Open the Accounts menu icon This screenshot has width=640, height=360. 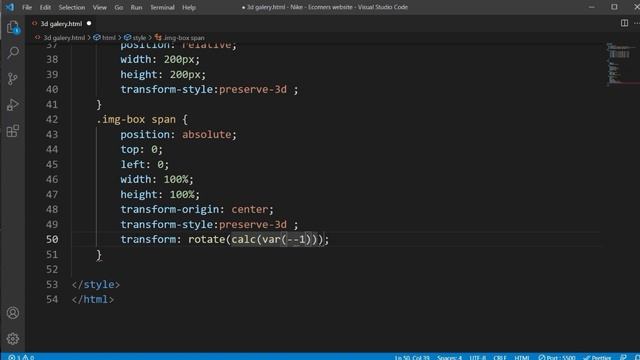[x=13, y=313]
